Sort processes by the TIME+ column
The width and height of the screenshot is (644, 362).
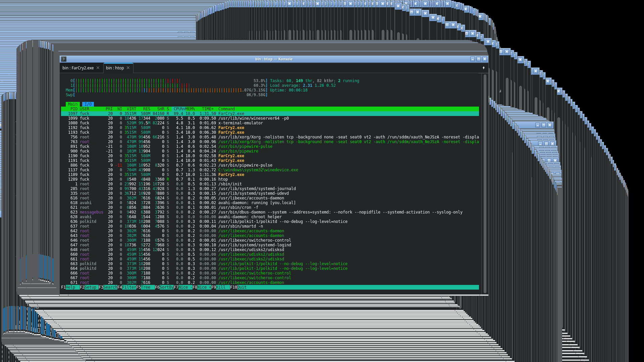[x=208, y=109]
